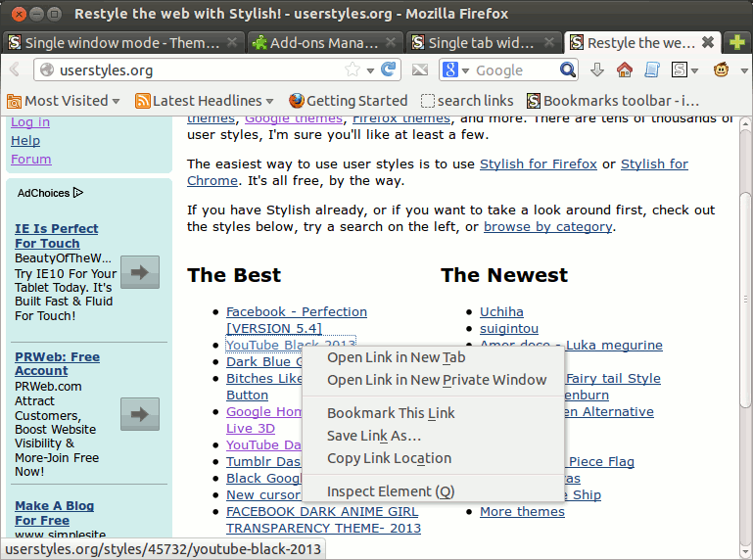Open the Stylish for Firefox link
This screenshot has height=560, width=753.
coord(538,163)
